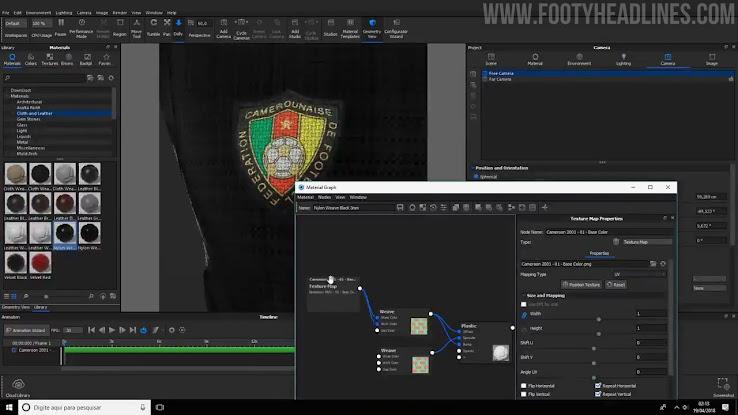Activate the Dolly camera tool
738x415 pixels.
(x=178, y=28)
